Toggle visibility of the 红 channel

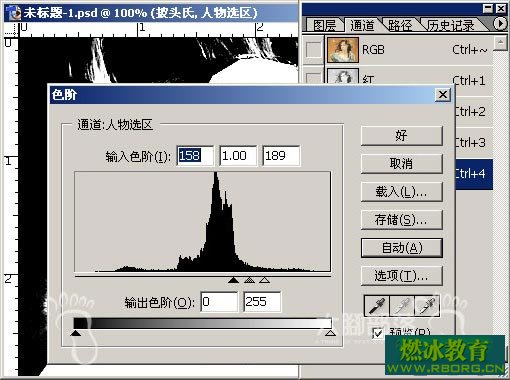(x=314, y=78)
